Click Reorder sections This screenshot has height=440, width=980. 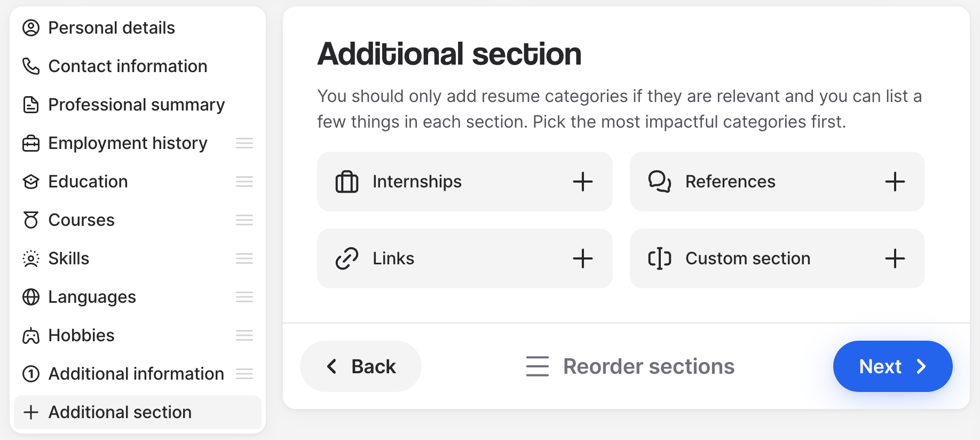[630, 366]
